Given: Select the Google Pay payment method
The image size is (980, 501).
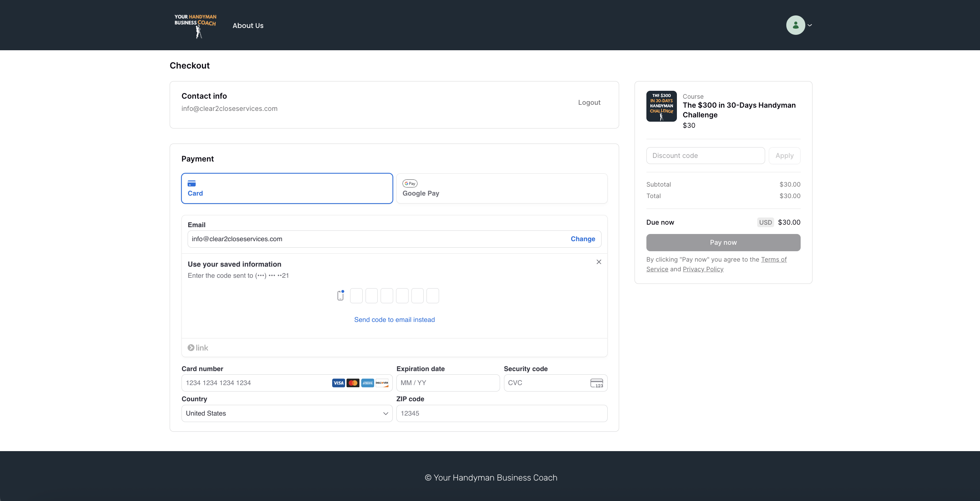Looking at the screenshot, I should (501, 188).
